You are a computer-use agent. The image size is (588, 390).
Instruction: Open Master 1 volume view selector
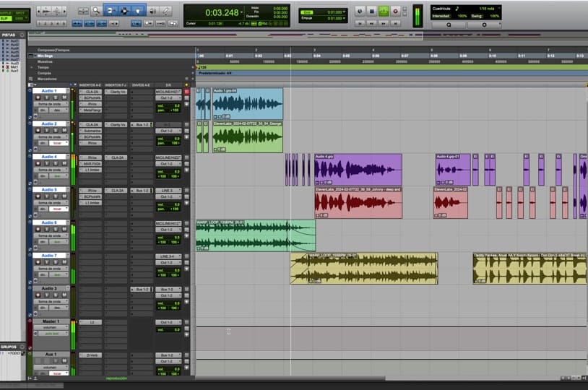[x=51, y=327]
